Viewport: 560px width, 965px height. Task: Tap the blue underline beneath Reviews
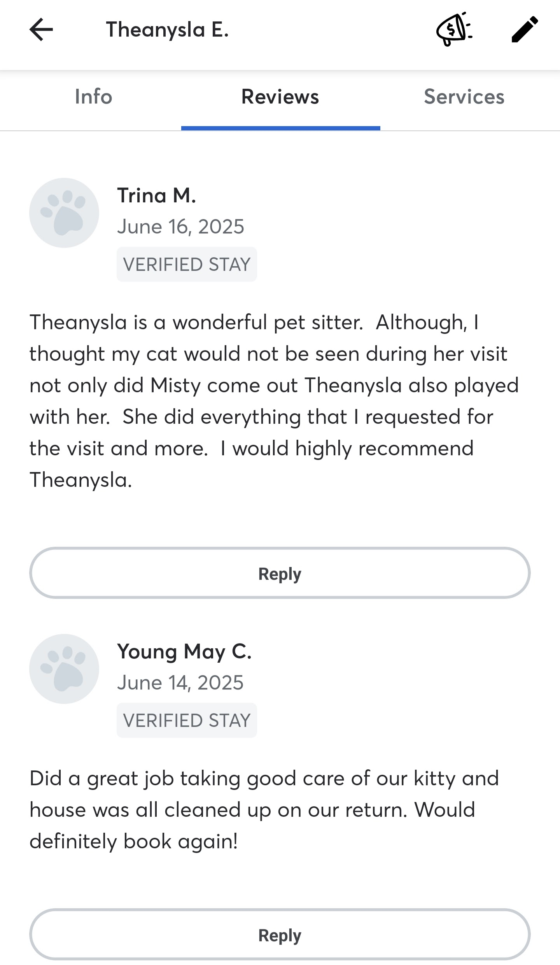280,128
